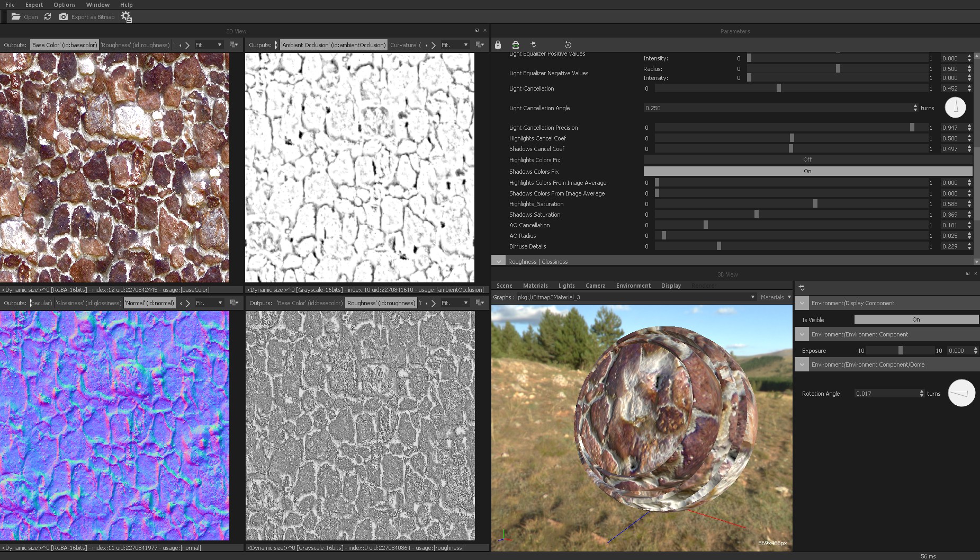Click next-output arrow in Ambient Occlusion view

pyautogui.click(x=434, y=45)
